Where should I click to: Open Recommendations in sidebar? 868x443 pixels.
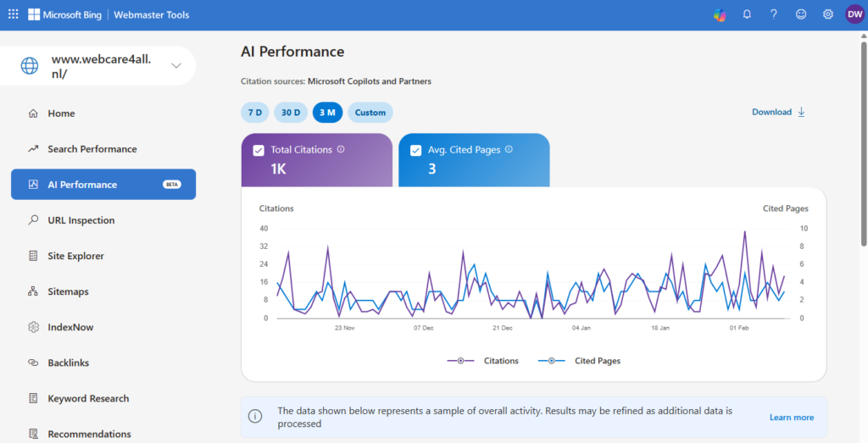point(103,435)
